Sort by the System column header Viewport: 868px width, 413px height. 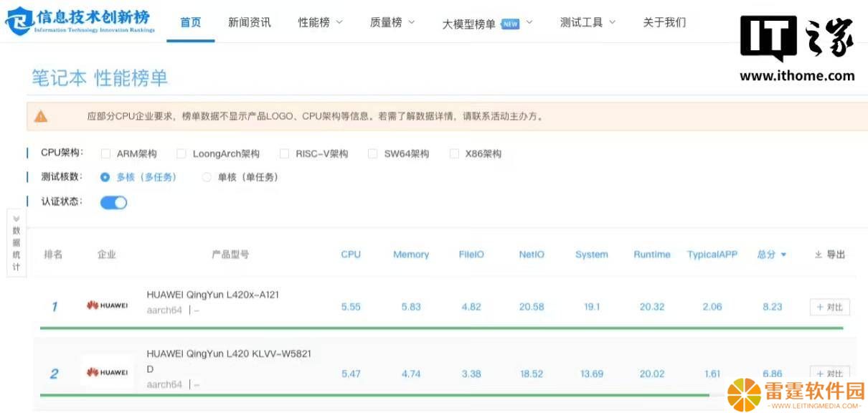coord(592,255)
